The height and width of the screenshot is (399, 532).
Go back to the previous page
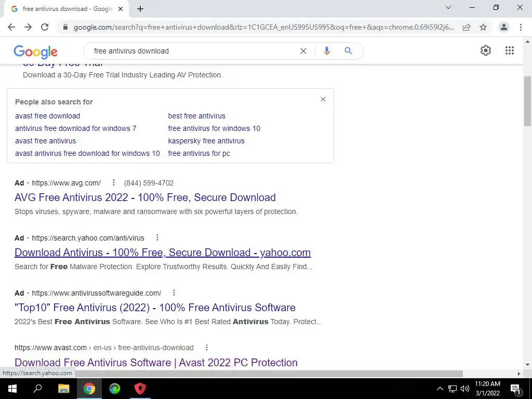click(x=11, y=27)
